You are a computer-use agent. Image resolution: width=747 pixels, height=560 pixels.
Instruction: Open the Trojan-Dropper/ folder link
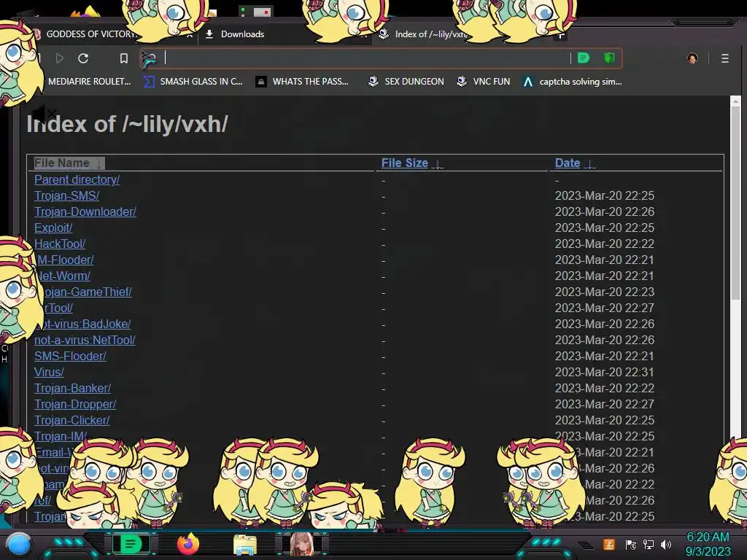(x=75, y=404)
